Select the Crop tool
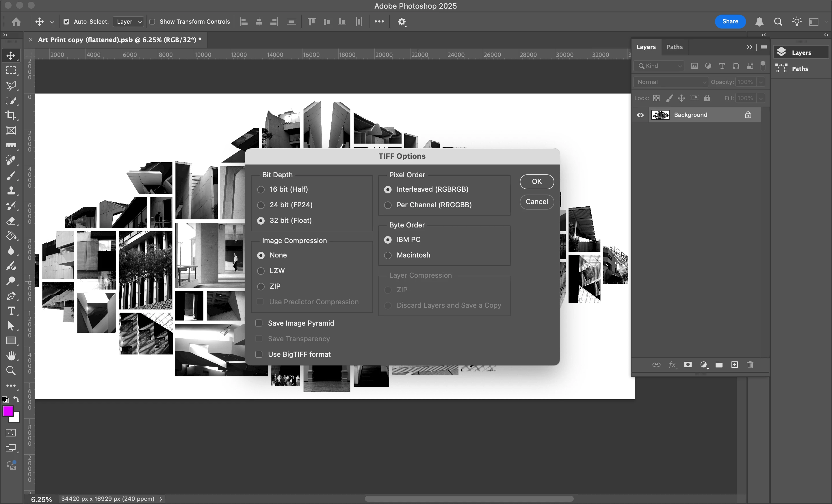 [x=11, y=115]
